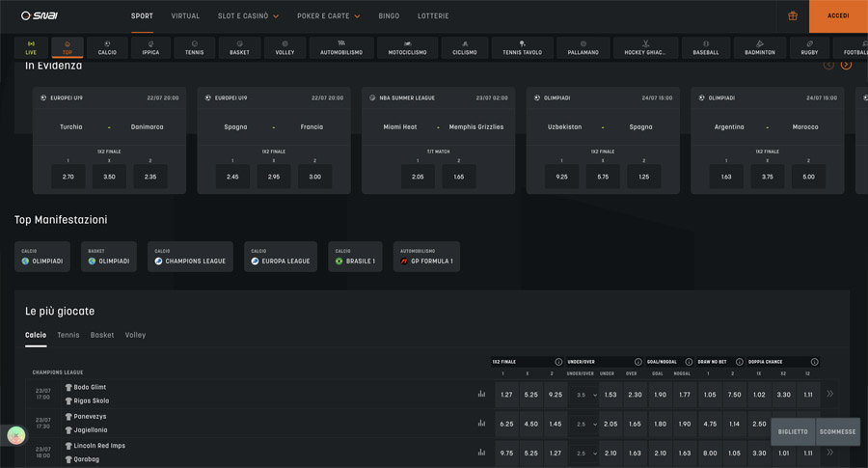Show info for Goal/Nogoal market

point(689,362)
